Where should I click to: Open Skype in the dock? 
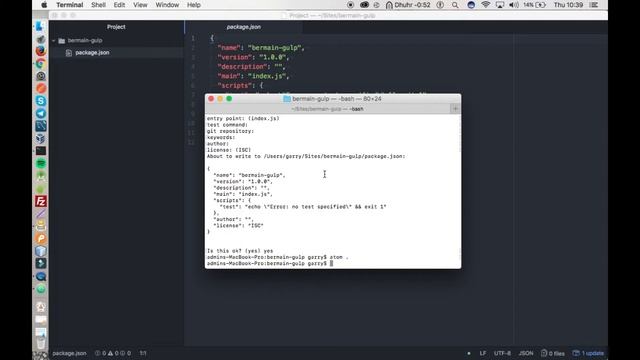pyautogui.click(x=41, y=101)
